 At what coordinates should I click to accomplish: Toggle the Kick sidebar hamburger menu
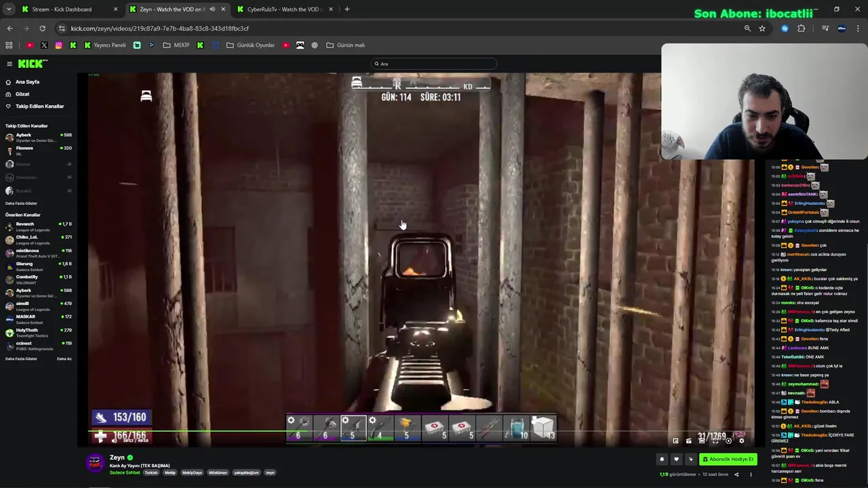coord(9,64)
